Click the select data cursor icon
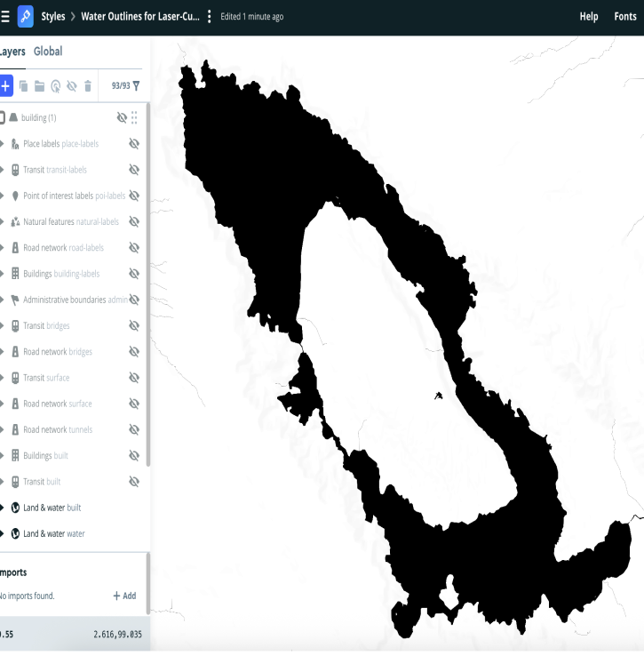The height and width of the screenshot is (656, 644). [56, 86]
